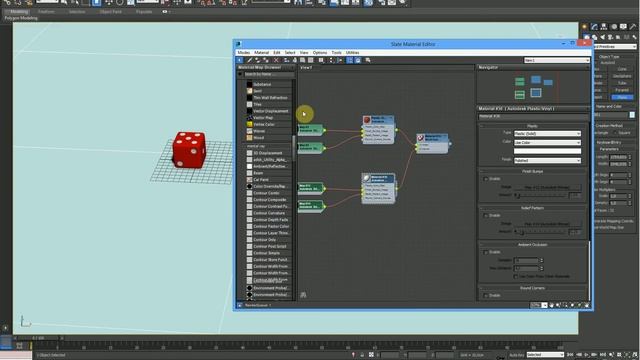Collapse the Relief Pattern rollout
This screenshot has height=360, width=640.
tap(532, 208)
